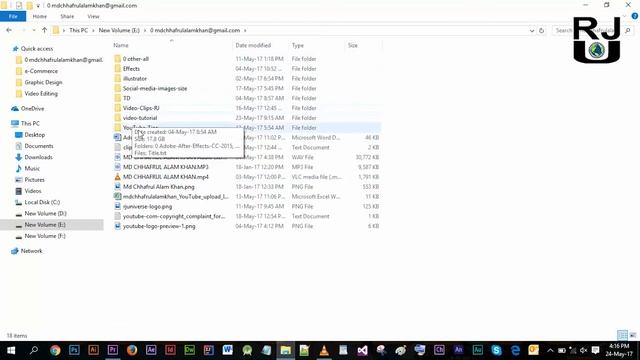Launch Firefox from taskbar
Screen dimensions: 640x360
(x=132, y=350)
